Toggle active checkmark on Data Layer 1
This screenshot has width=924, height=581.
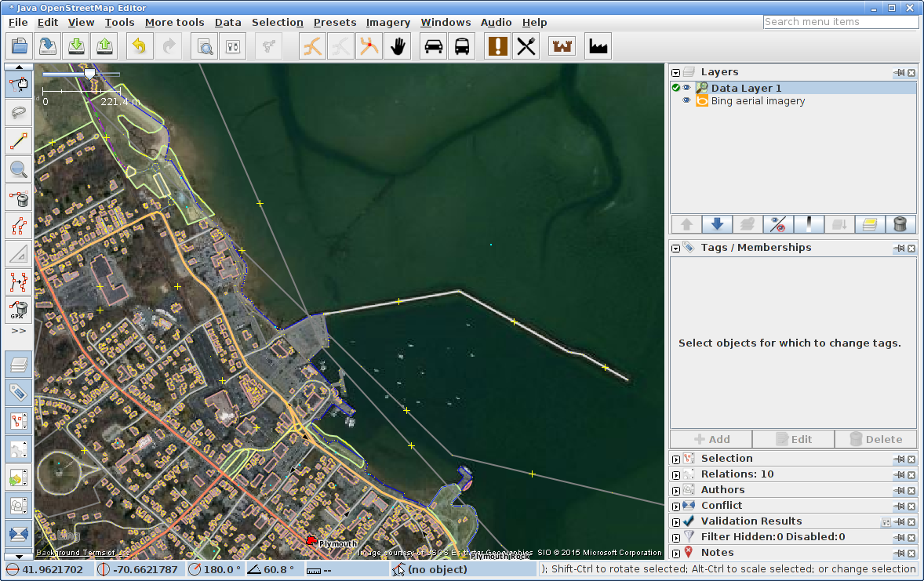click(676, 88)
